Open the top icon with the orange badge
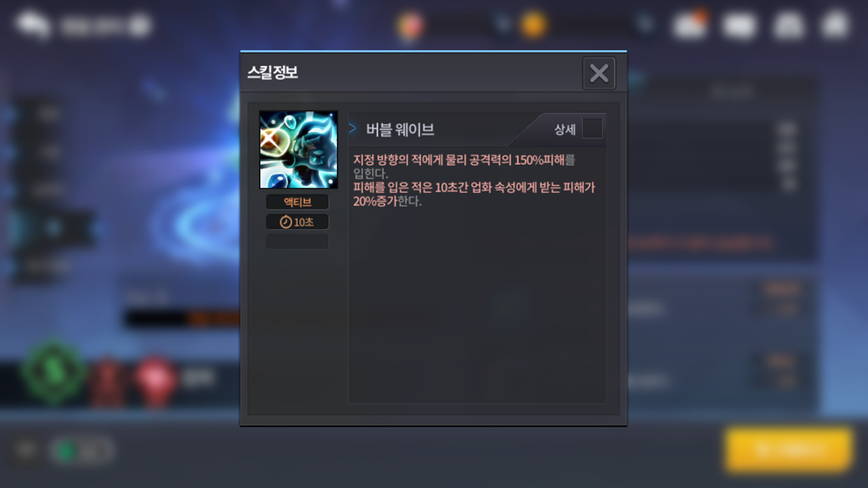The width and height of the screenshot is (868, 488). click(x=690, y=25)
